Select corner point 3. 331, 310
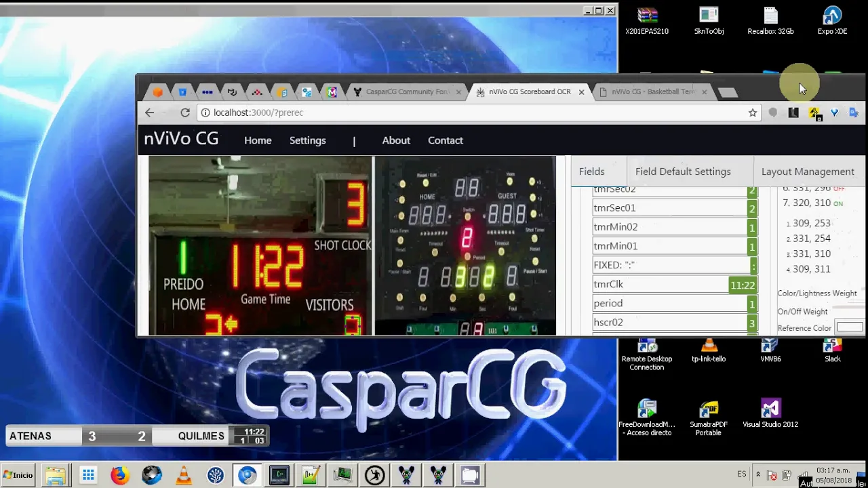Viewport: 868px width, 488px height. [808, 253]
